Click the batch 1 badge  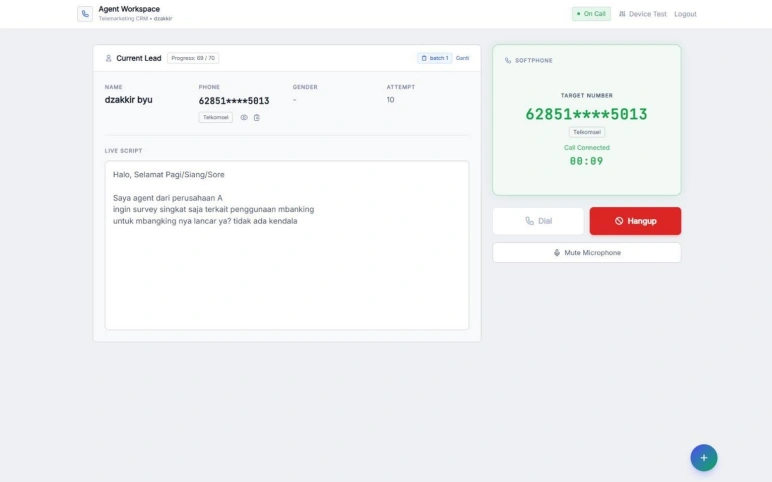click(434, 58)
